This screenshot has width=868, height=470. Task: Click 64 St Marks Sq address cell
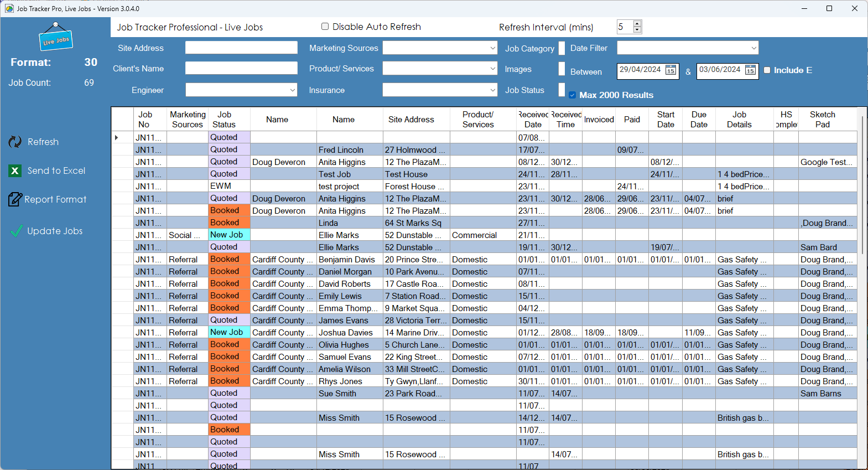click(x=417, y=223)
